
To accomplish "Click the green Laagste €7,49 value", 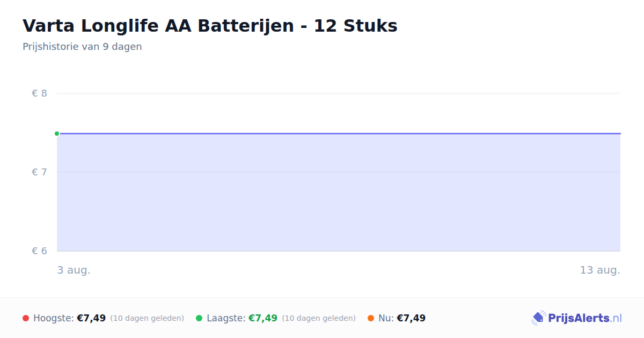I will tap(263, 318).
